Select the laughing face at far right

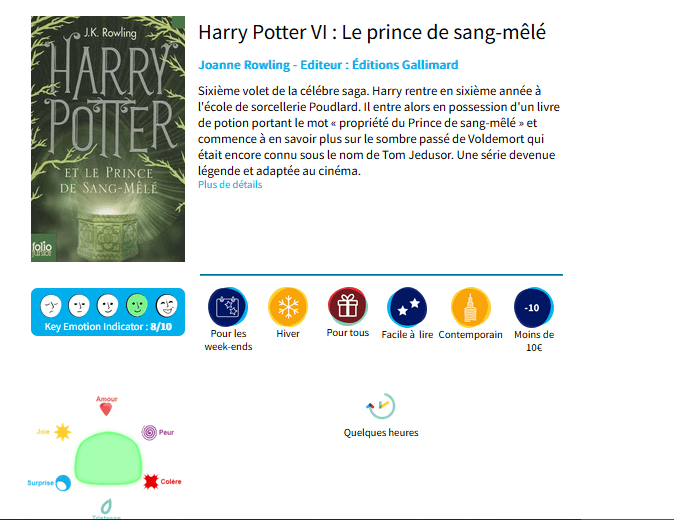tap(166, 306)
